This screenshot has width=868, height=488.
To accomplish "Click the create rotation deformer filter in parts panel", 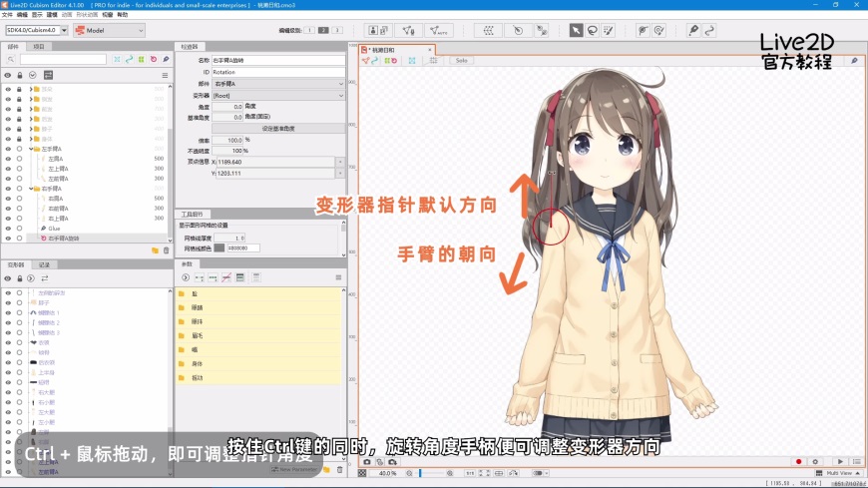I will 154,59.
